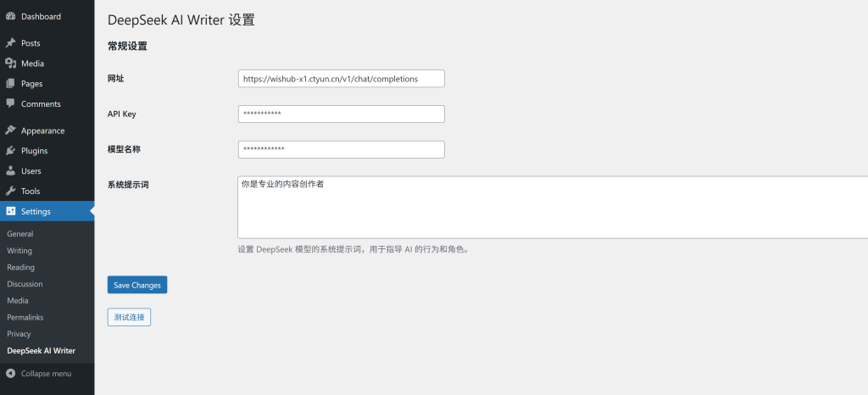Click the Appearance paintbrush icon
The width and height of the screenshot is (868, 395).
(10, 131)
